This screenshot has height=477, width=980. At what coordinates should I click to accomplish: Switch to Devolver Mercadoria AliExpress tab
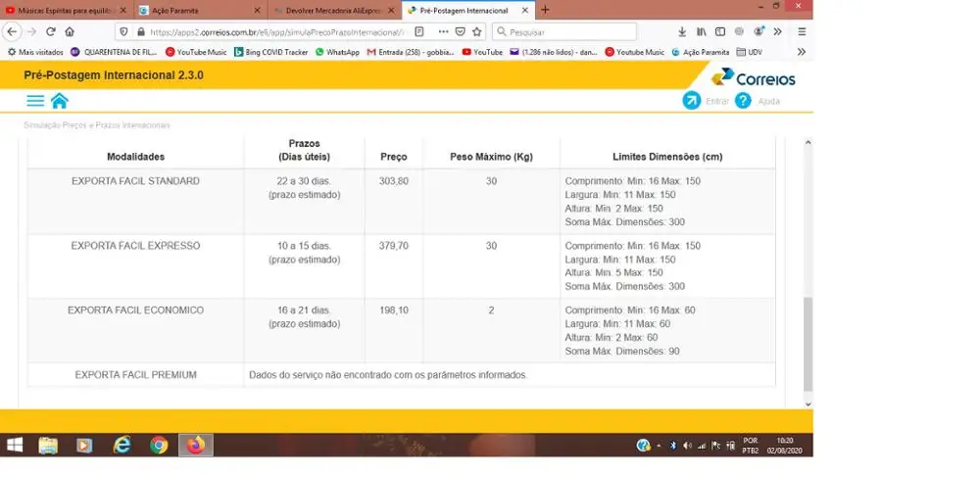click(x=335, y=11)
